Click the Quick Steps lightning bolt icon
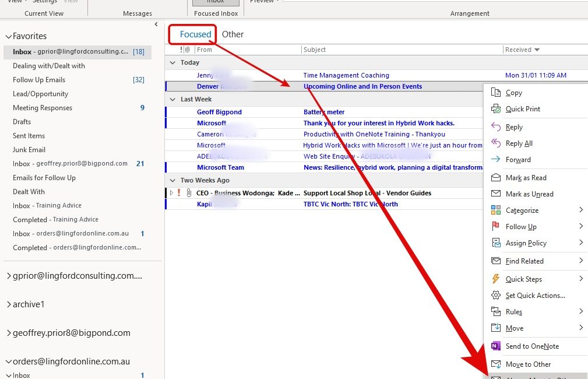The image size is (588, 379). (x=496, y=279)
